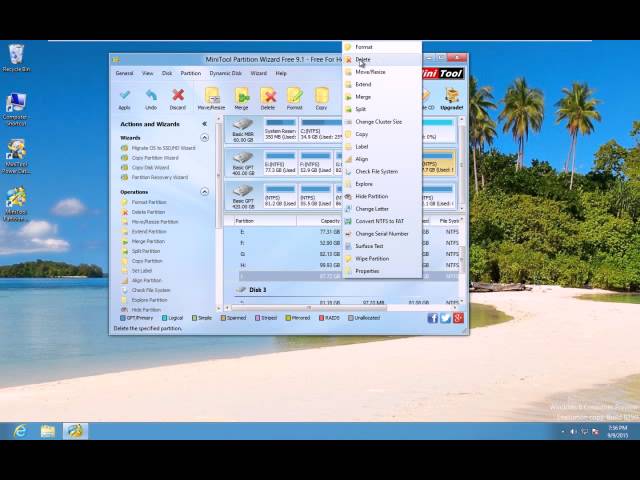The height and width of the screenshot is (480, 640).
Task: Choose Change Serial Number entry
Action: click(x=382, y=234)
